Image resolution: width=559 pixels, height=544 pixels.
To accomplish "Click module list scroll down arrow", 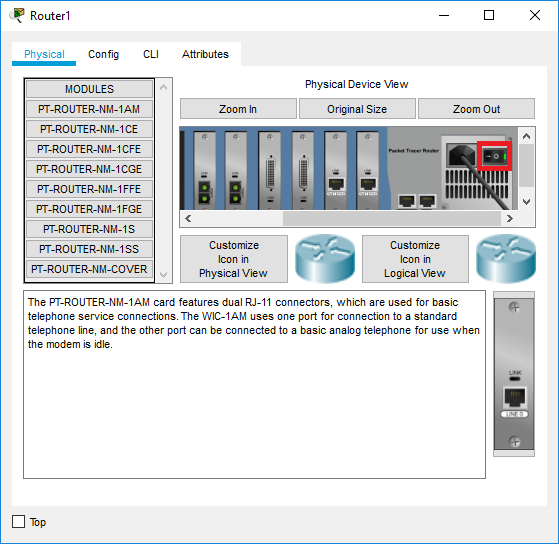I will [164, 274].
